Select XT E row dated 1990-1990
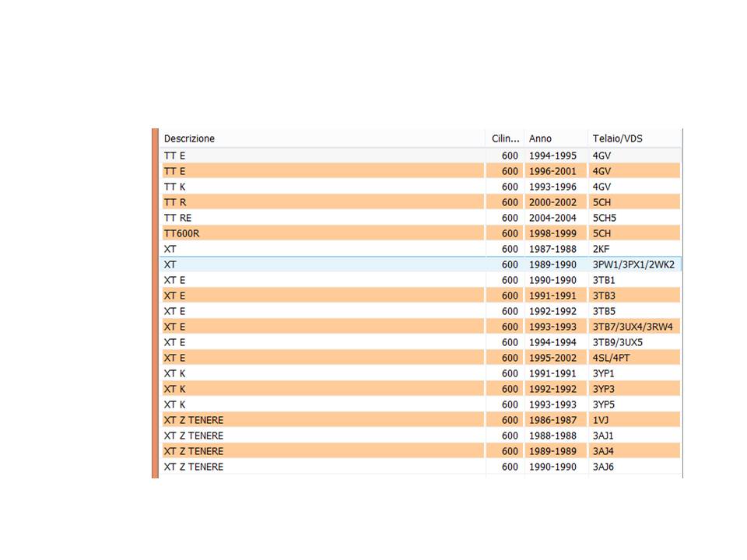747x560 pixels. tap(421, 280)
